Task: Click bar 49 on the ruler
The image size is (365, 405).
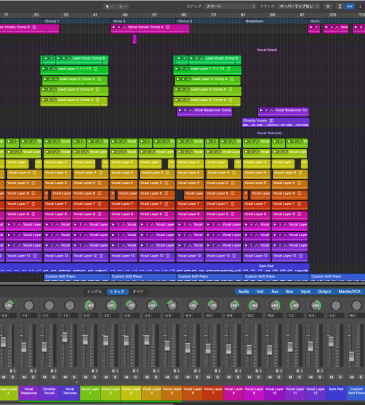Action: (x=125, y=15)
